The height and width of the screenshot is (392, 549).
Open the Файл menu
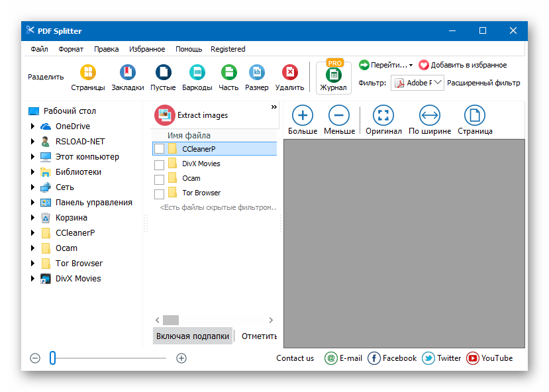click(x=39, y=49)
